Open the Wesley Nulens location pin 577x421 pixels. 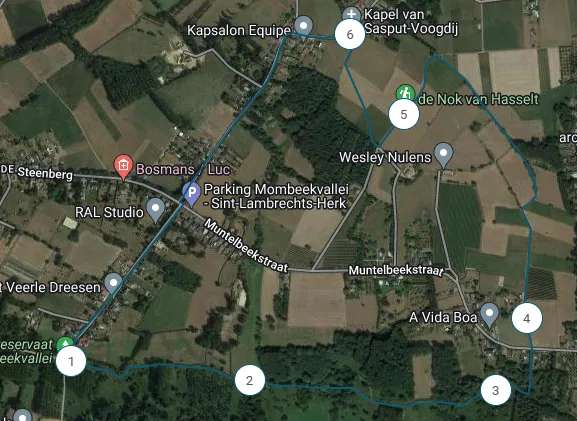tap(443, 155)
